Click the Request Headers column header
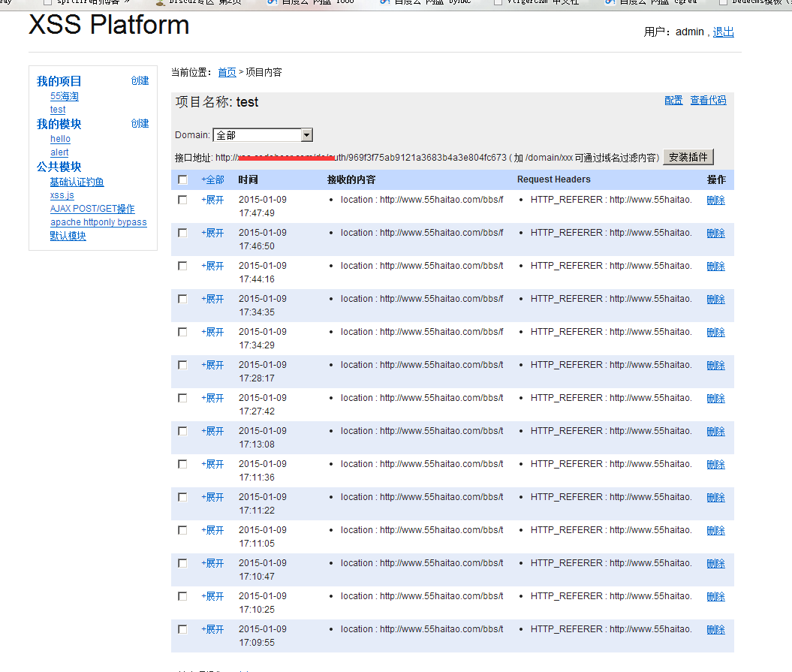 (553, 179)
